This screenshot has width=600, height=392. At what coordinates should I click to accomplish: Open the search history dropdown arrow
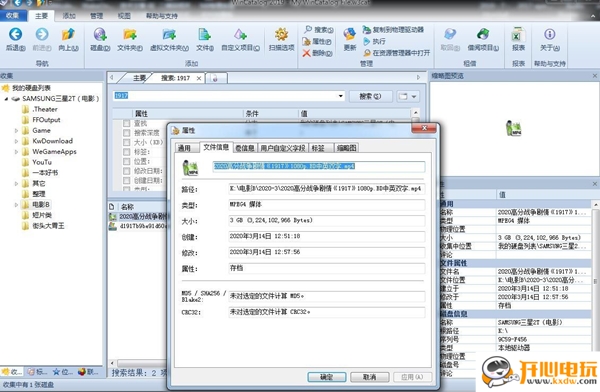(x=340, y=96)
